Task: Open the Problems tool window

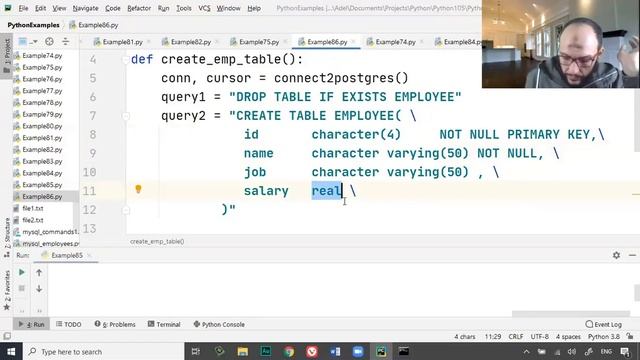Action: tap(115, 324)
